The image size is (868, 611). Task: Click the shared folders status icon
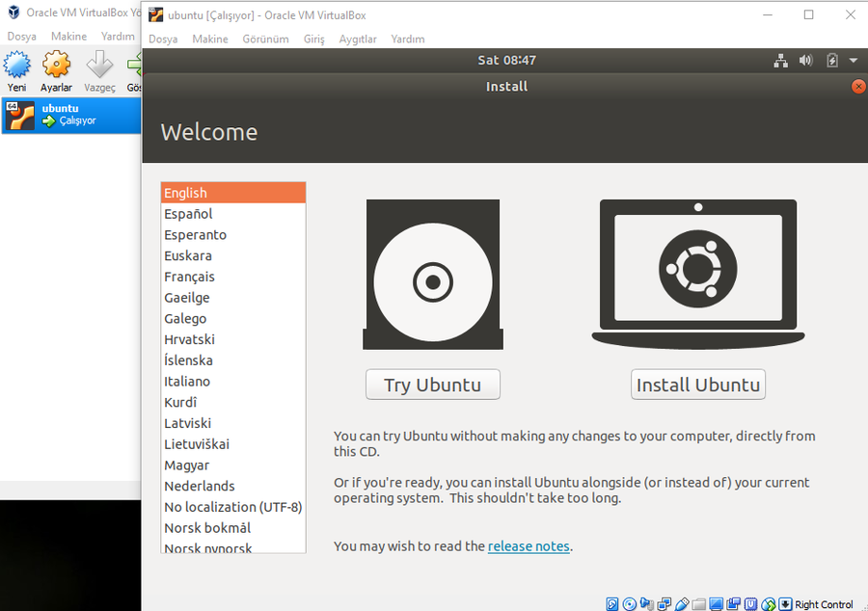point(699,604)
